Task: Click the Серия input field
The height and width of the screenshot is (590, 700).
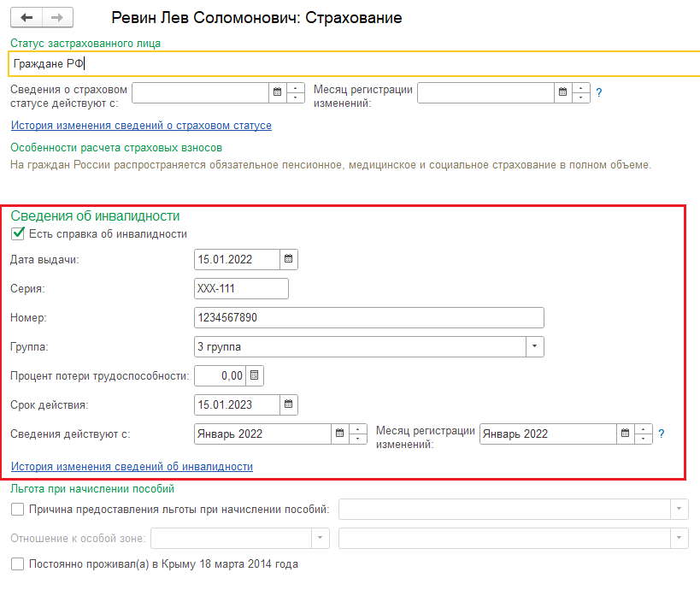Action: 241,288
